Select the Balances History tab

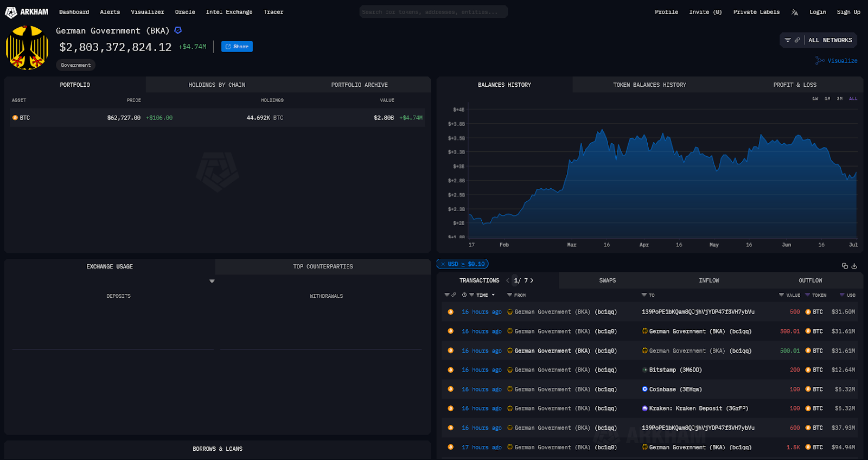(505, 85)
